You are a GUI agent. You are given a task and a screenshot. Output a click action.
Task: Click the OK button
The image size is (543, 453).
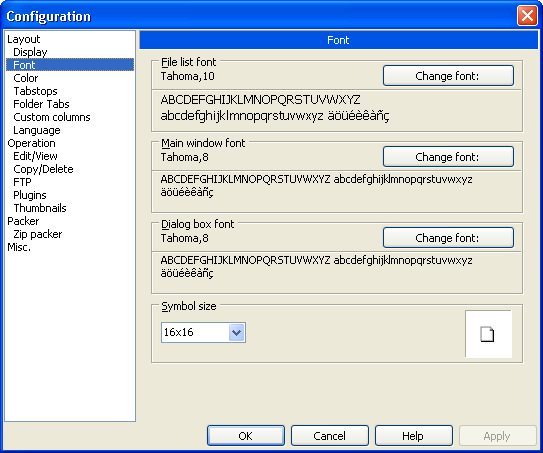(x=246, y=436)
